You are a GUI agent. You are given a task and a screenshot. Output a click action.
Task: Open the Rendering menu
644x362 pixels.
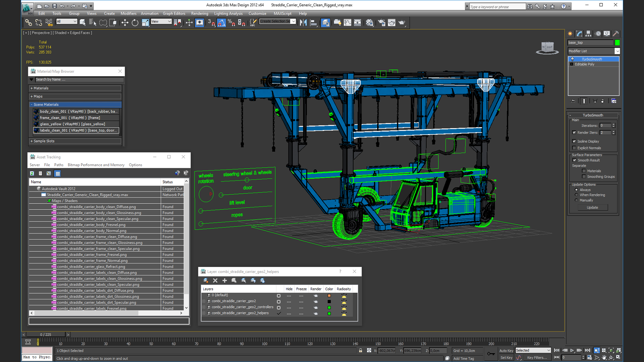200,13
